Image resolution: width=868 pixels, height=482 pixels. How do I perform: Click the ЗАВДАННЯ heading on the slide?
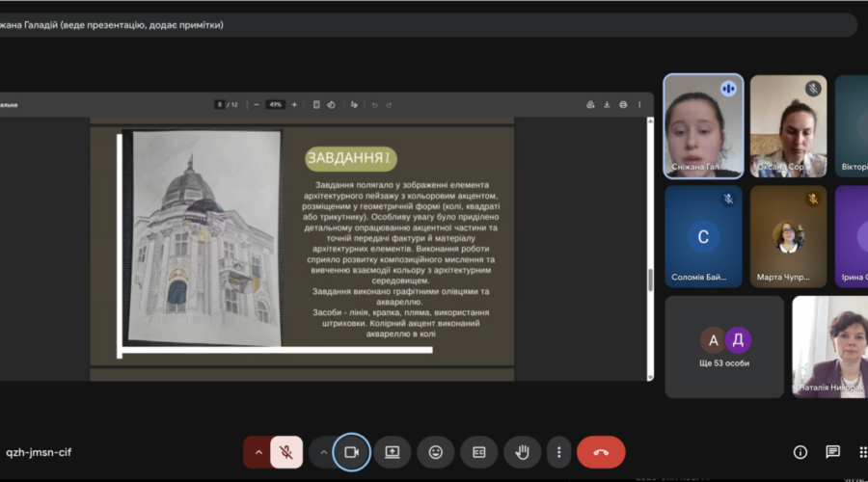[350, 158]
